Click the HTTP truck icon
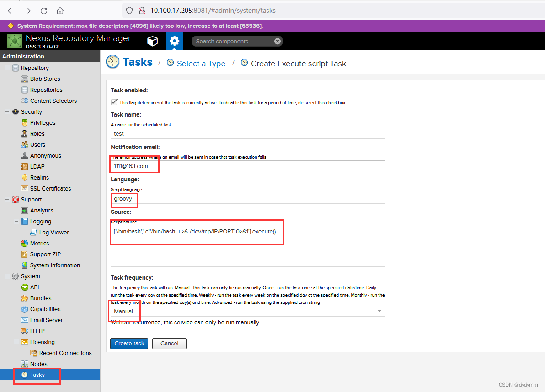Viewport: 545px width, 392px height. (25, 331)
